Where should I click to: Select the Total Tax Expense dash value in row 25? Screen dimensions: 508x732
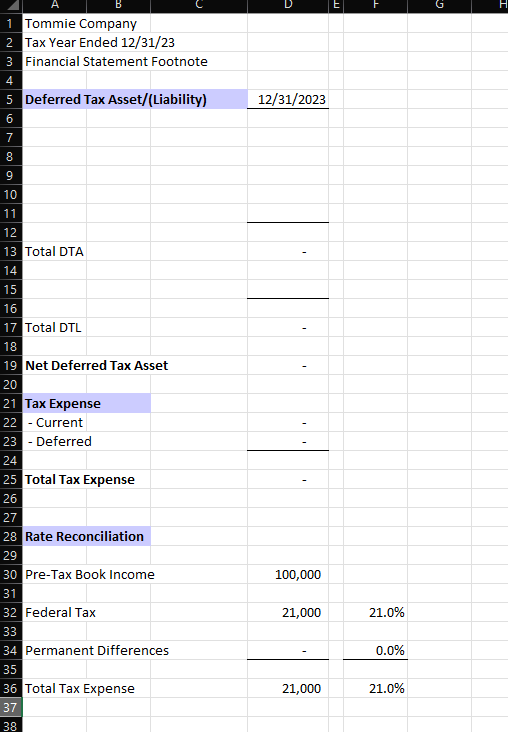tap(288, 479)
